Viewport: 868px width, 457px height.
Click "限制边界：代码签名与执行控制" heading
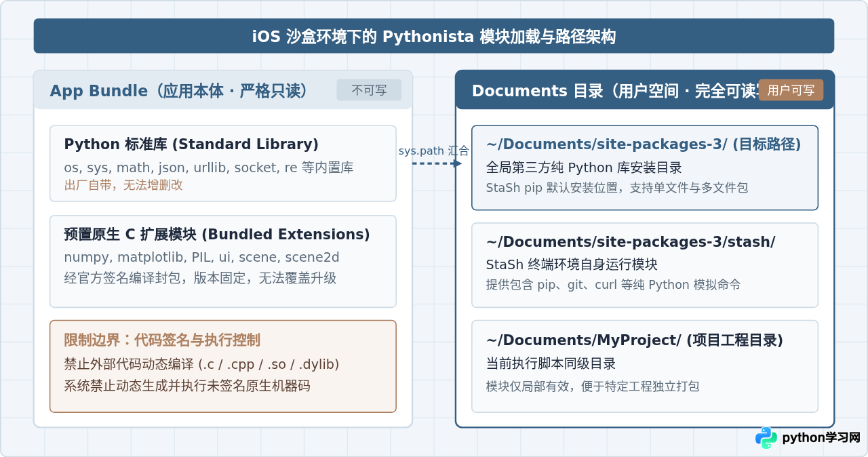pyautogui.click(x=162, y=340)
